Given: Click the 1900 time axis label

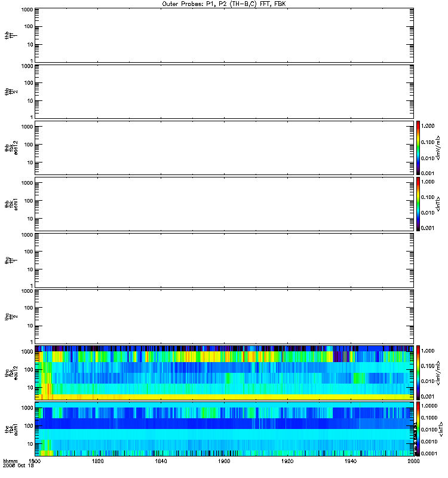Looking at the screenshot, I should tap(224, 461).
